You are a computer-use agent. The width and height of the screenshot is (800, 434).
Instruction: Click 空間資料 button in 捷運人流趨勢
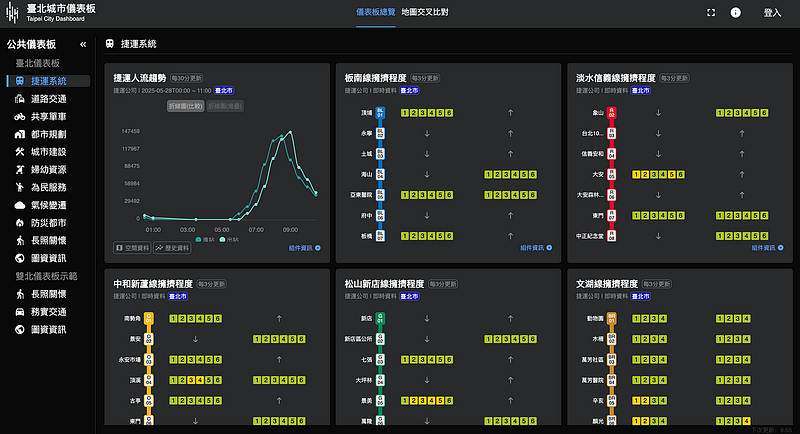[x=132, y=248]
